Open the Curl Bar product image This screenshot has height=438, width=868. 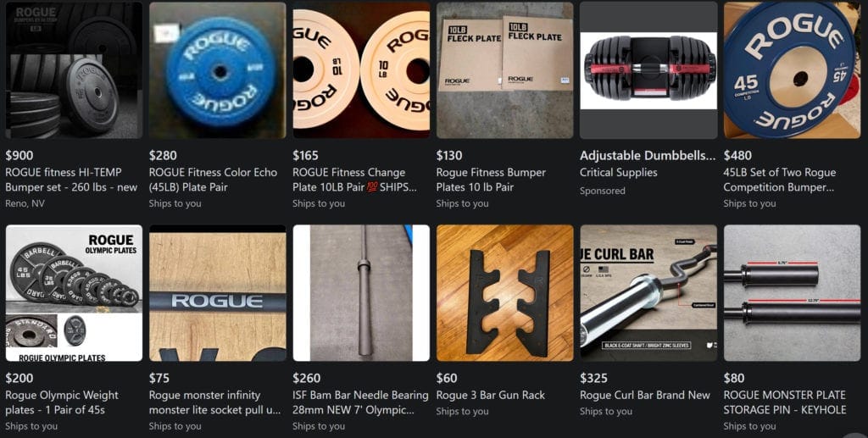648,293
